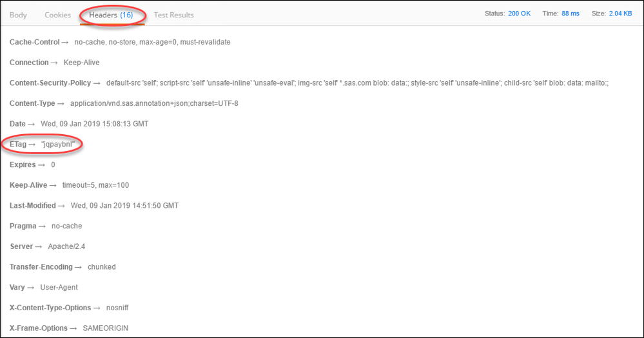Click the timeout=5, max=100 value
Image resolution: width=644 pixels, height=338 pixels.
tap(95, 185)
